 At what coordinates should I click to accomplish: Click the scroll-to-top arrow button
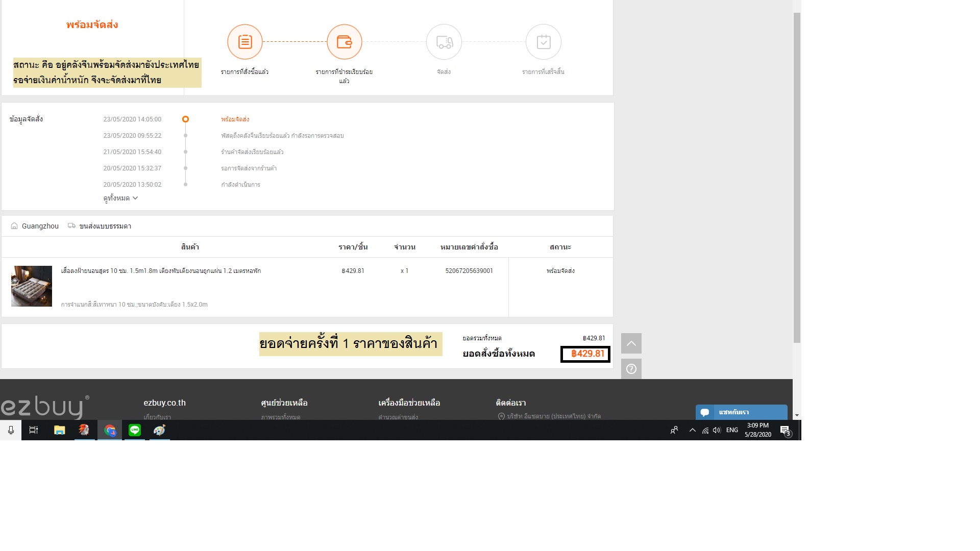pos(631,343)
